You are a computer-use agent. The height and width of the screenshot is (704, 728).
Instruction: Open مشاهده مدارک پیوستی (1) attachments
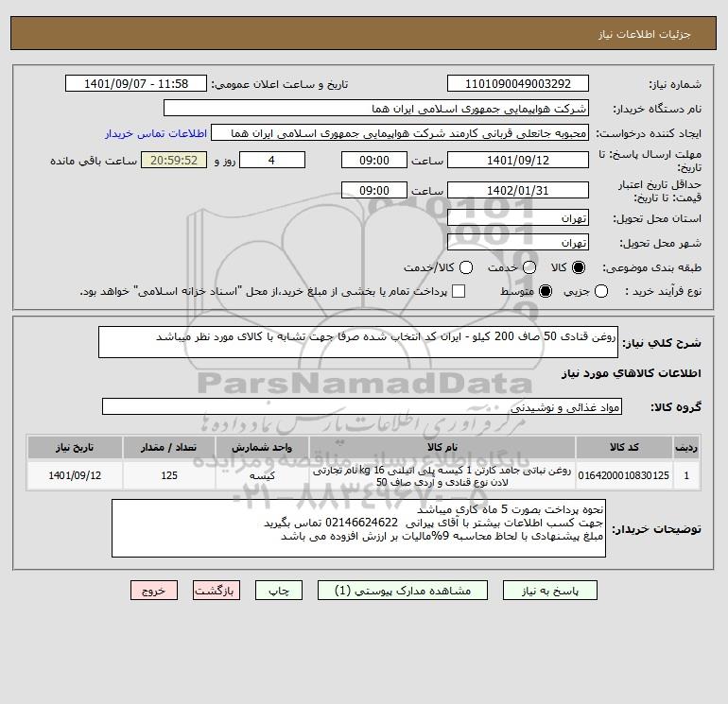pyautogui.click(x=403, y=591)
